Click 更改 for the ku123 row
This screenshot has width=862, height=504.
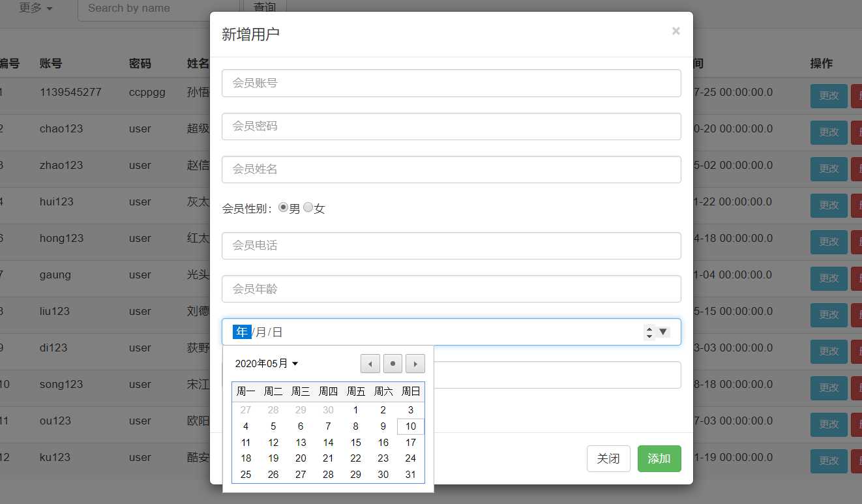(829, 461)
